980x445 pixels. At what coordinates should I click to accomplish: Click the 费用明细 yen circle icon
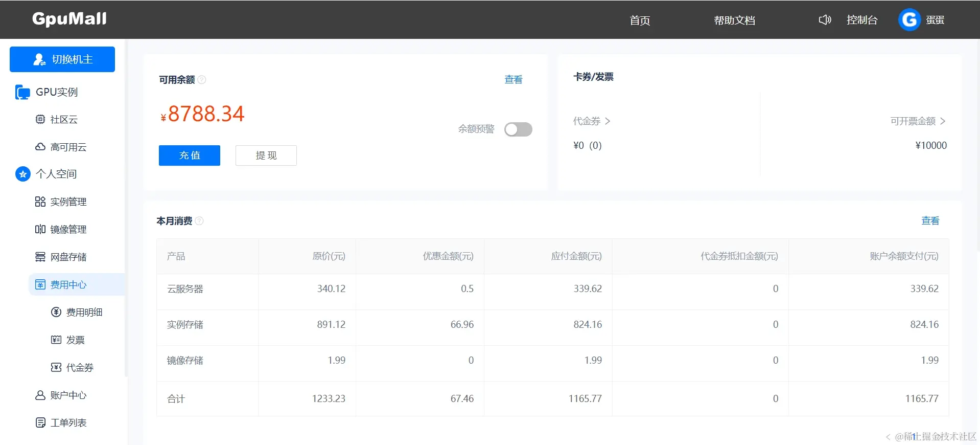(x=56, y=312)
